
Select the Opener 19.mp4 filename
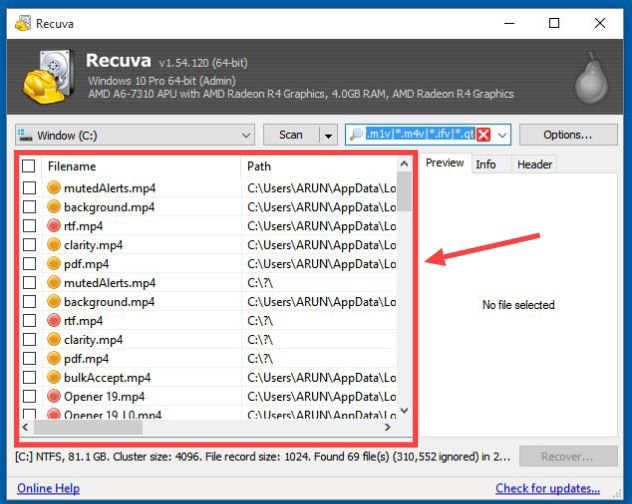(104, 397)
